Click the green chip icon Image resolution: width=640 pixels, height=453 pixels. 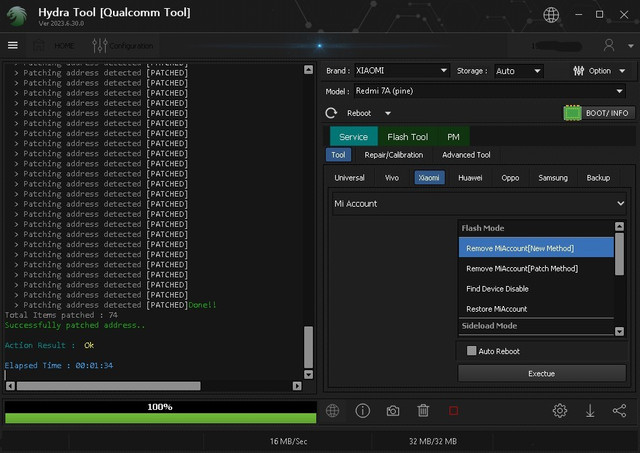click(572, 113)
